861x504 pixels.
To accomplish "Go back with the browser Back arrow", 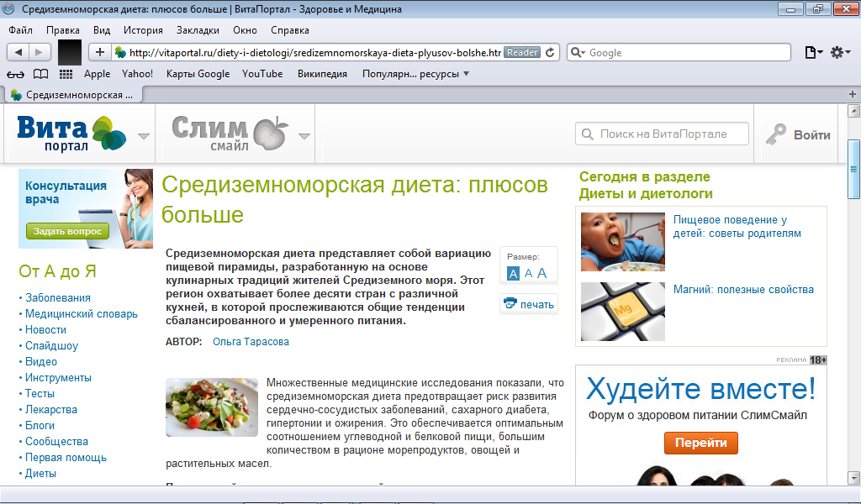I will point(18,52).
